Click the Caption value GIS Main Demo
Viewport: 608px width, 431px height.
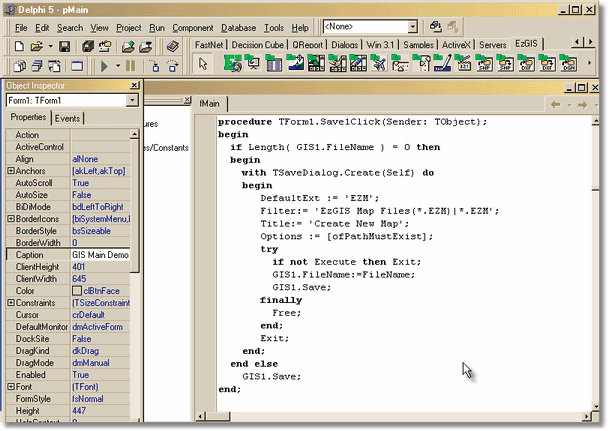[x=100, y=255]
